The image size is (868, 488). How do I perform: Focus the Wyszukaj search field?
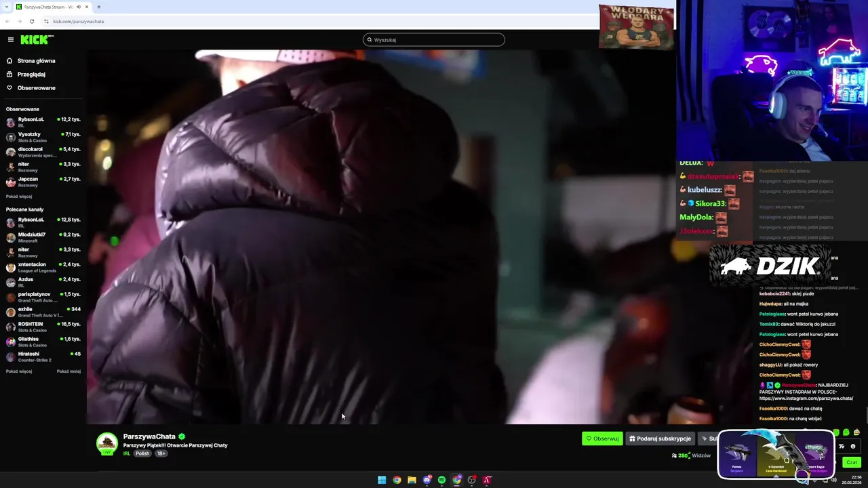(434, 40)
